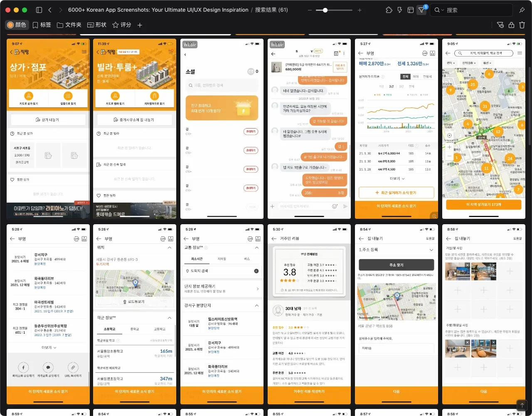Toggle the sidebar panel icon
The height and width of the screenshot is (416, 532).
(x=39, y=10)
